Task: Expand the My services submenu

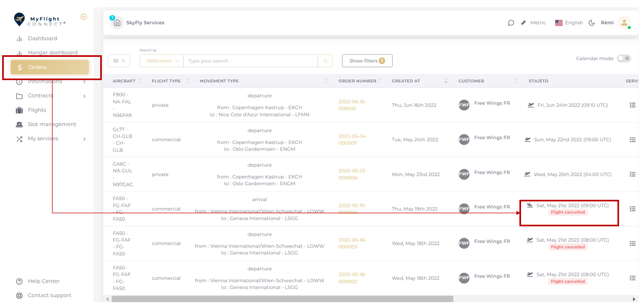Action: click(84, 139)
